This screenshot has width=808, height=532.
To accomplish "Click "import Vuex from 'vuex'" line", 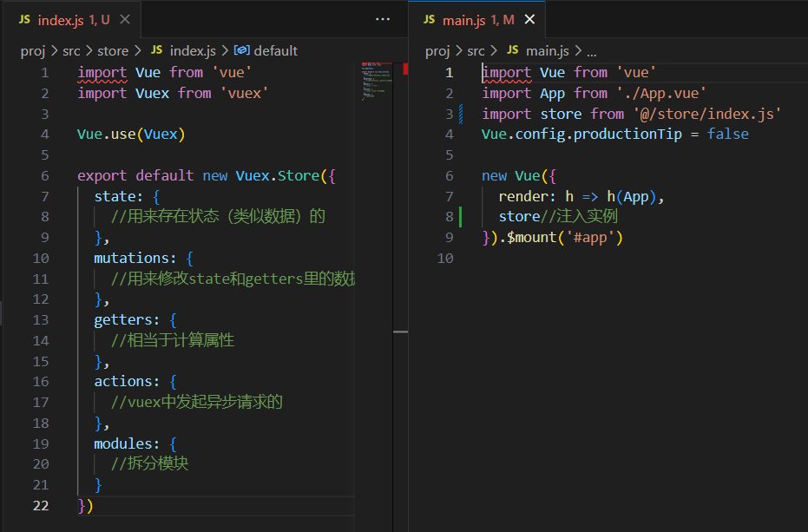I will (x=173, y=94).
